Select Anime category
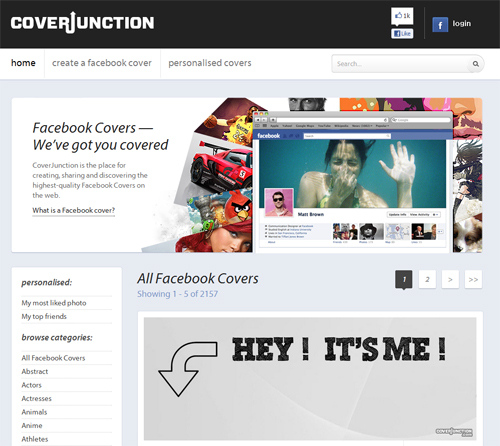This screenshot has width=500, height=446. pos(32,426)
